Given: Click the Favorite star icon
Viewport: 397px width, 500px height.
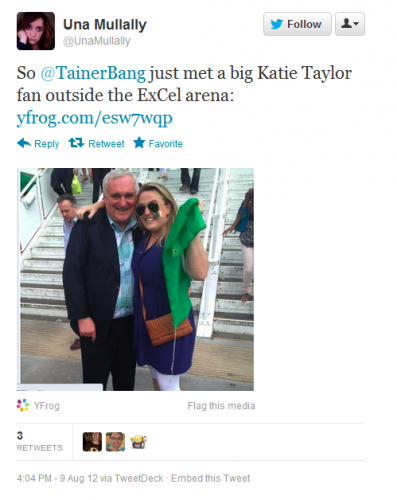Looking at the screenshot, I should [139, 143].
